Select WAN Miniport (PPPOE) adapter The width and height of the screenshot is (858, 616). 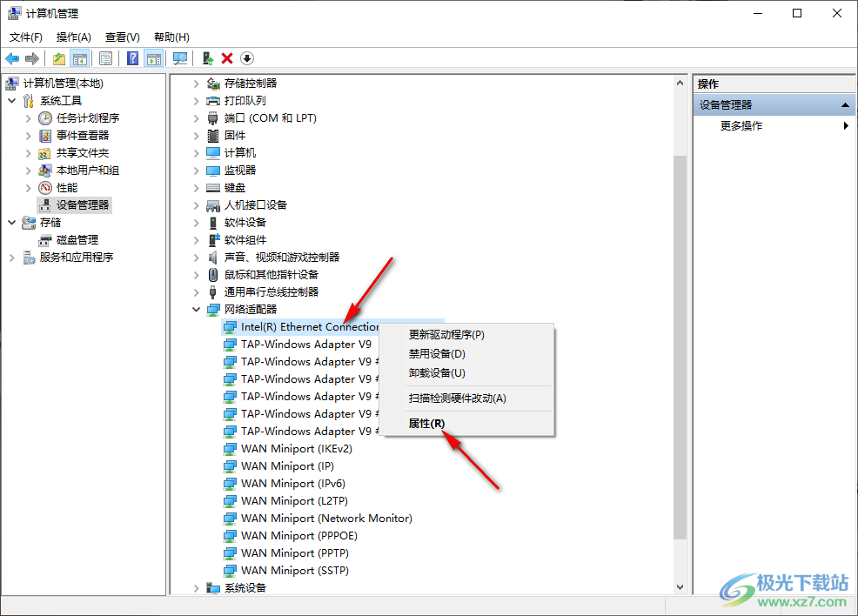tap(299, 536)
